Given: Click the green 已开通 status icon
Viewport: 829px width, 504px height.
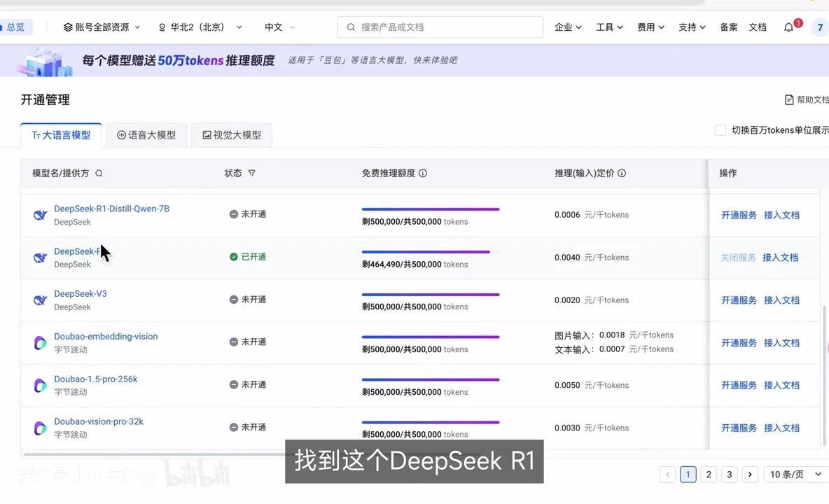Looking at the screenshot, I should coord(233,257).
